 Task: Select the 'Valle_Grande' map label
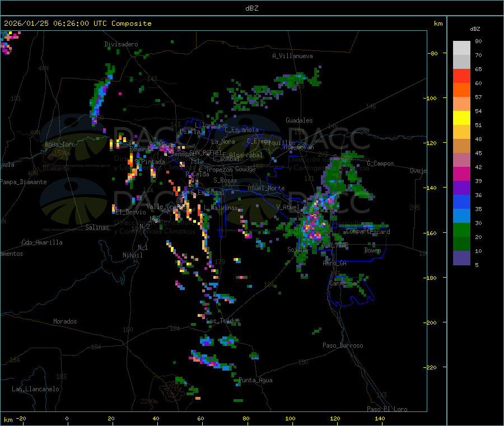tap(165, 206)
